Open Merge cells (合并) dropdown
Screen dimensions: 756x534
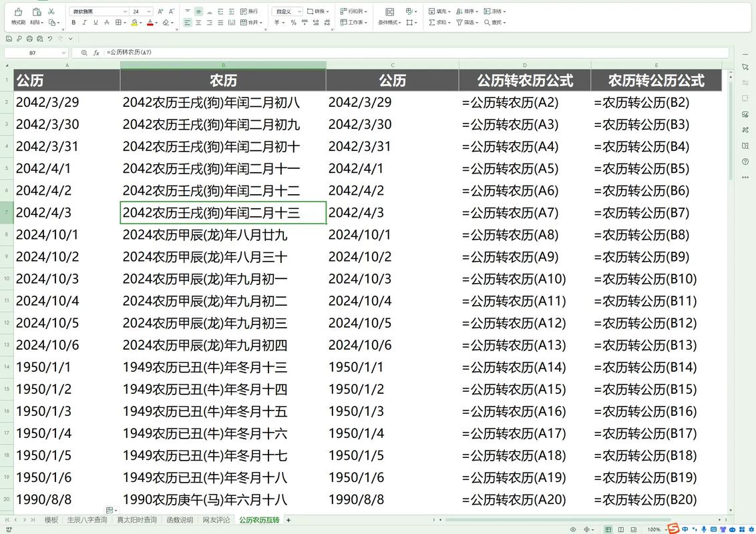pyautogui.click(x=251, y=22)
